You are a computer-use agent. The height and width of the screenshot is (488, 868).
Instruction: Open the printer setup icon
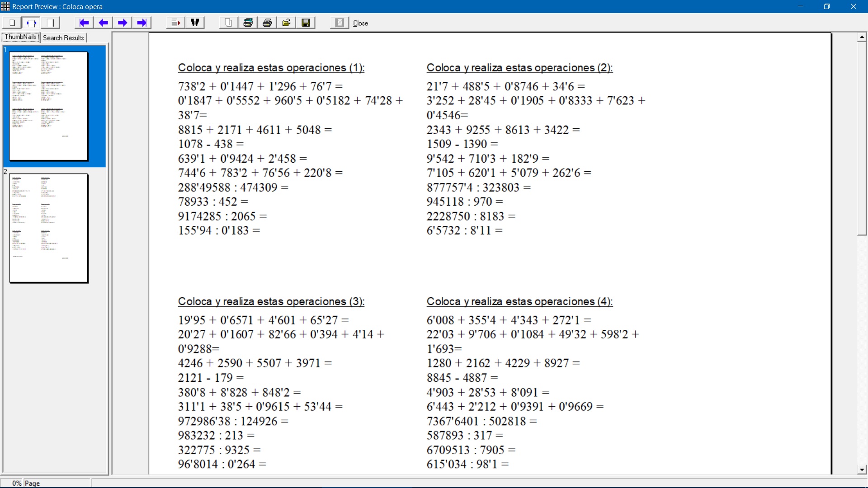(x=248, y=23)
